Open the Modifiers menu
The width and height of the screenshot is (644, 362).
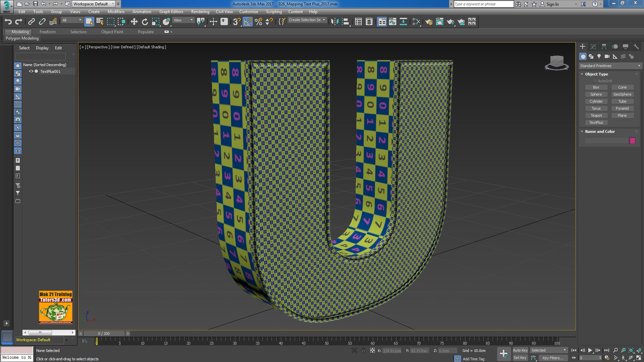(116, 12)
